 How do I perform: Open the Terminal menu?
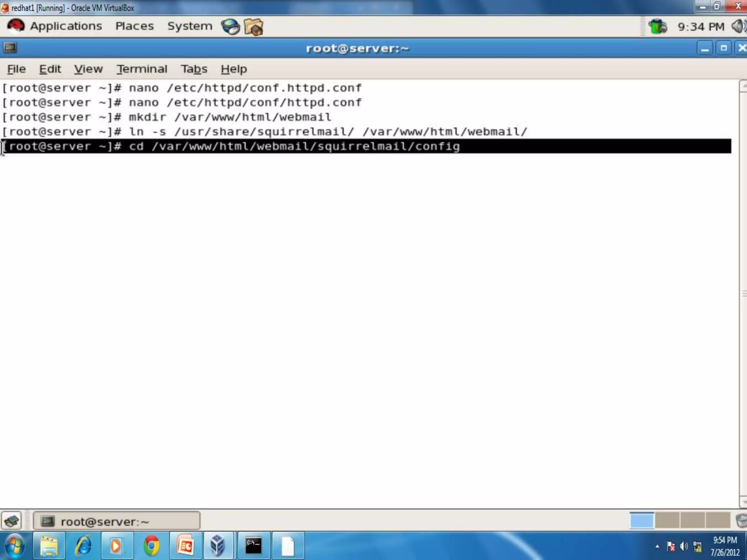(x=142, y=69)
